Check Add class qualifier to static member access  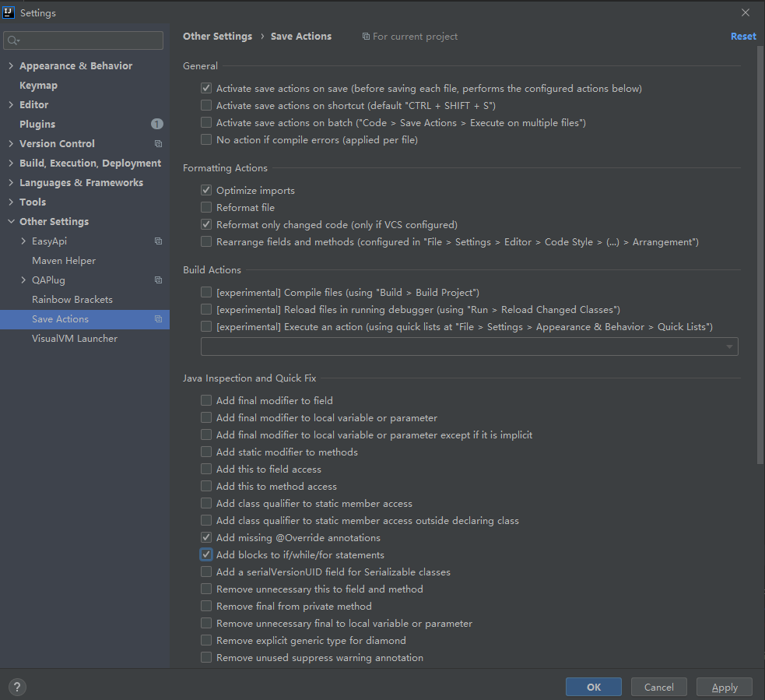point(206,503)
